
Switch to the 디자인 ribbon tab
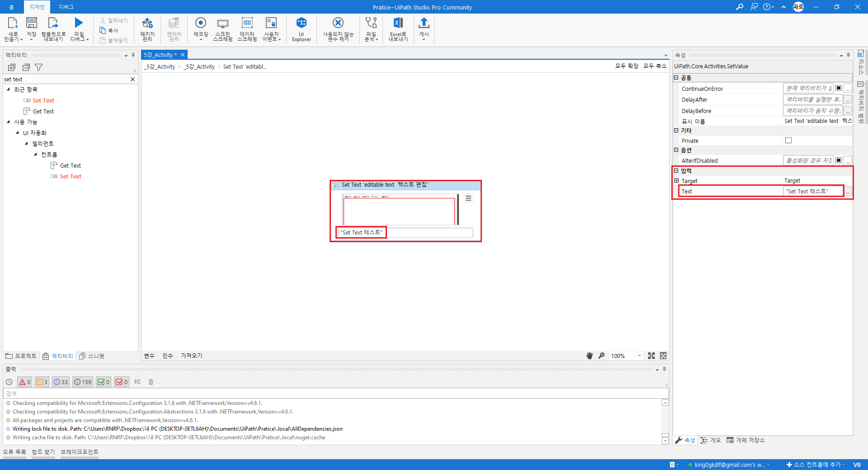37,7
